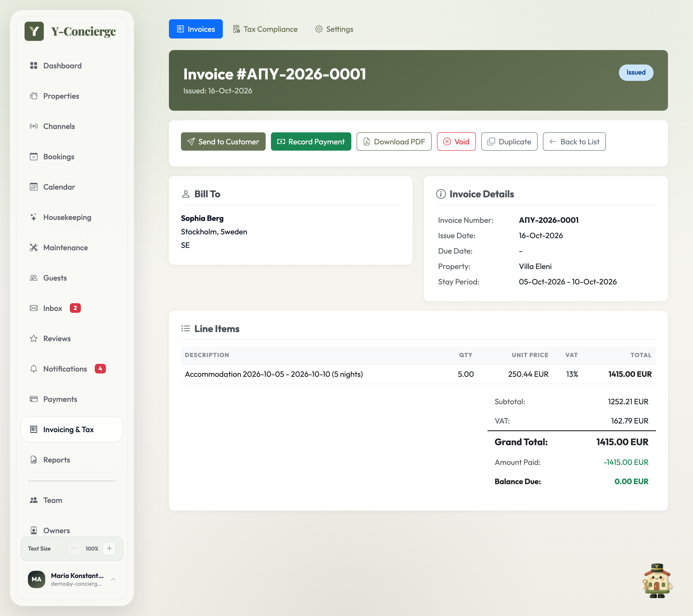Decrease text size with minus button
The image size is (693, 616).
75,548
